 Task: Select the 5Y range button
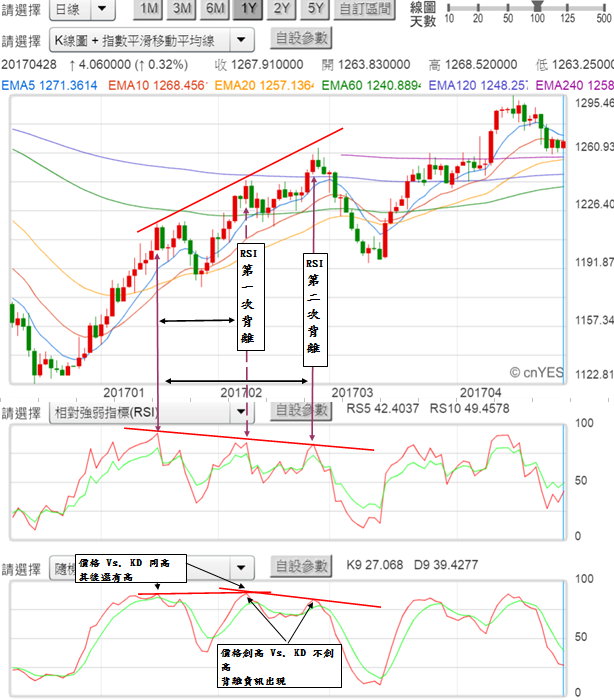tap(315, 8)
